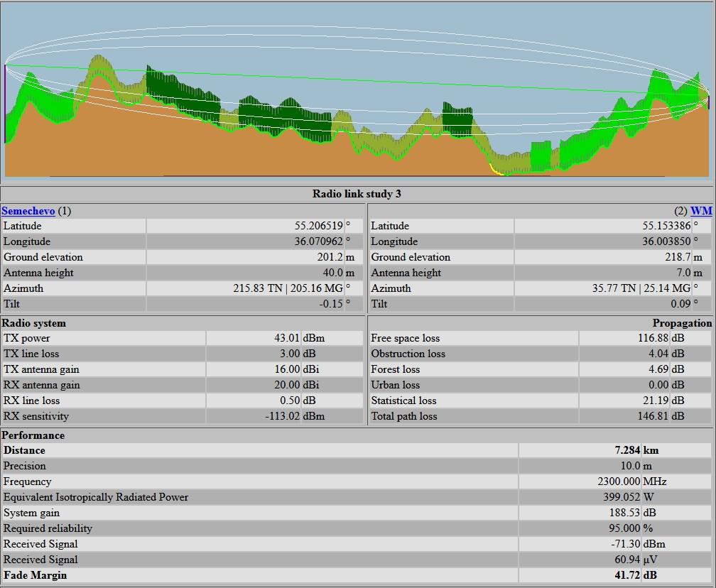This screenshot has height=588, width=716.
Task: Open the WM station link
Action: pos(700,211)
